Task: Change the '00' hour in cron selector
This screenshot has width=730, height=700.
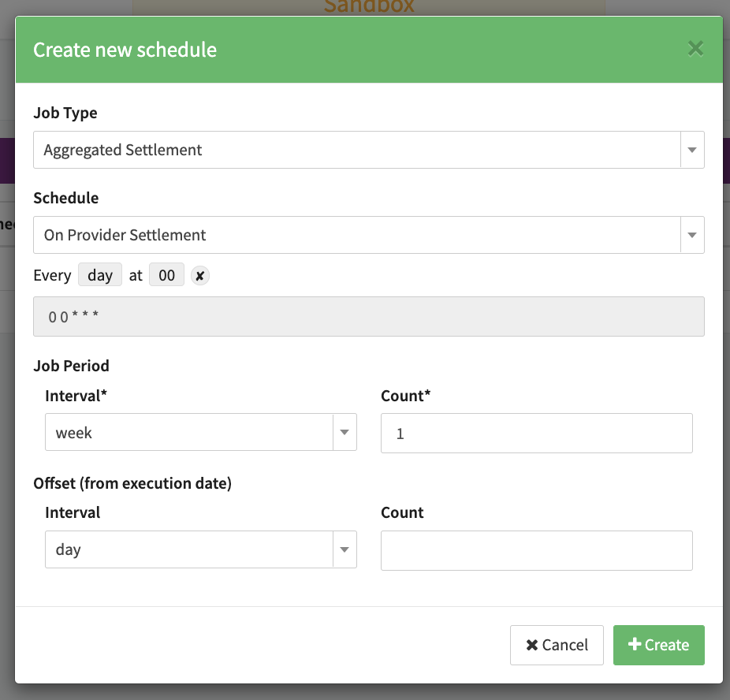Action: coord(166,276)
